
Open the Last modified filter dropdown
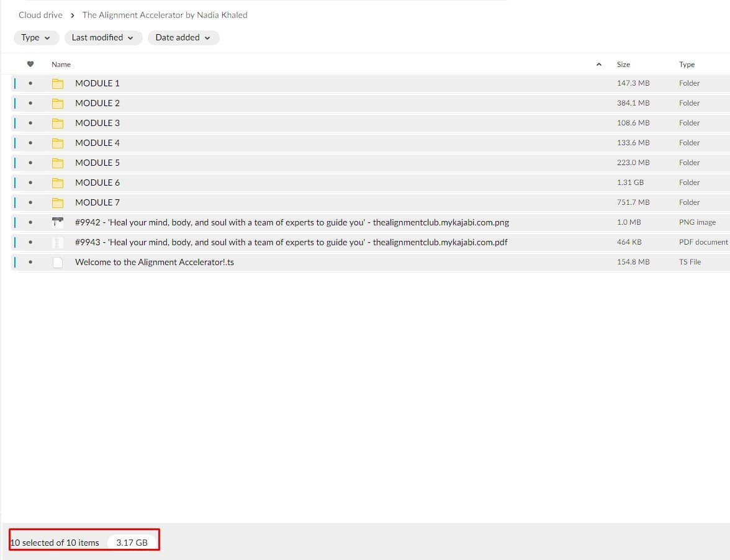point(103,38)
